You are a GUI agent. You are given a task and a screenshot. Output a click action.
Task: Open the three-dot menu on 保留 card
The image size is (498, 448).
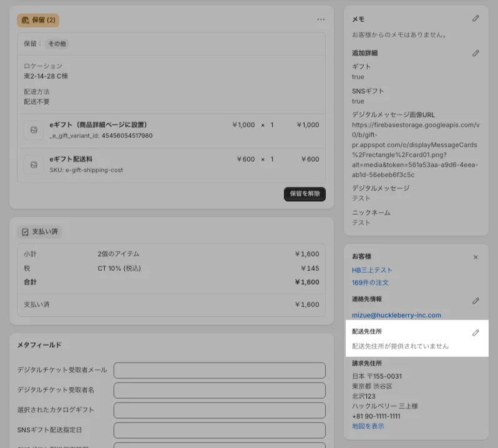click(321, 20)
